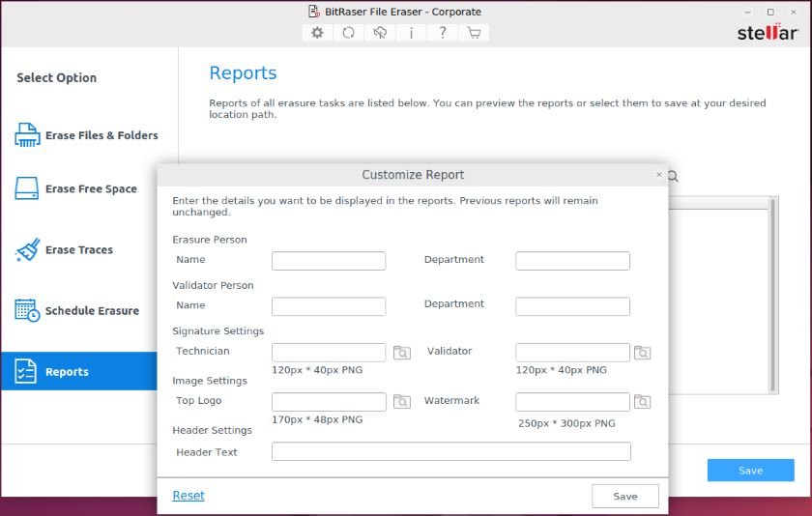Click Save in Customize Report dialog
Screen dimensions: 812x516
tap(625, 497)
